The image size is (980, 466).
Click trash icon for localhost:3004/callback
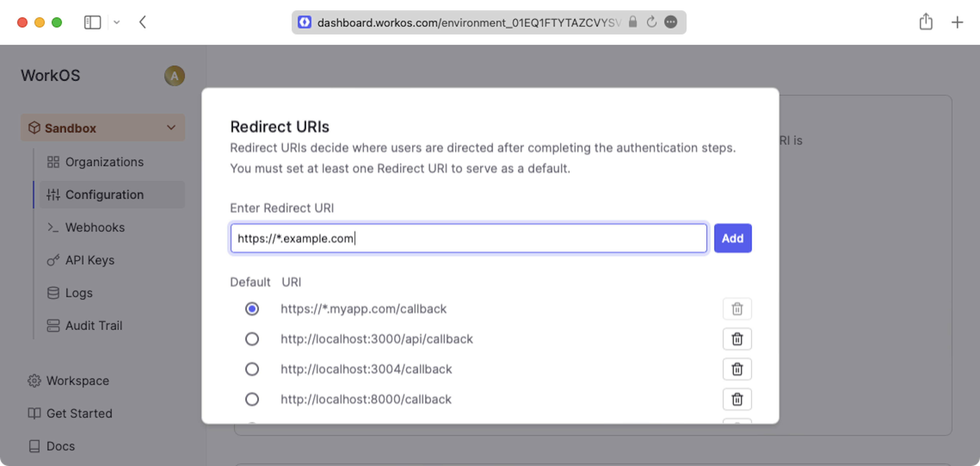tap(737, 369)
